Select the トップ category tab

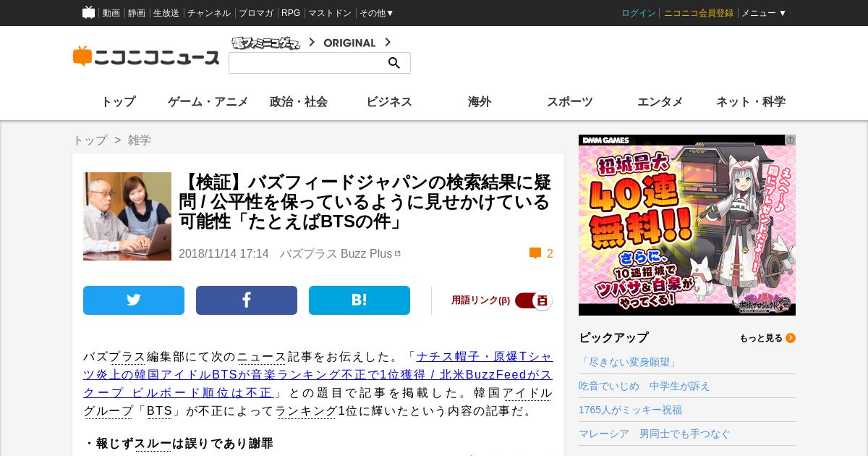click(118, 102)
